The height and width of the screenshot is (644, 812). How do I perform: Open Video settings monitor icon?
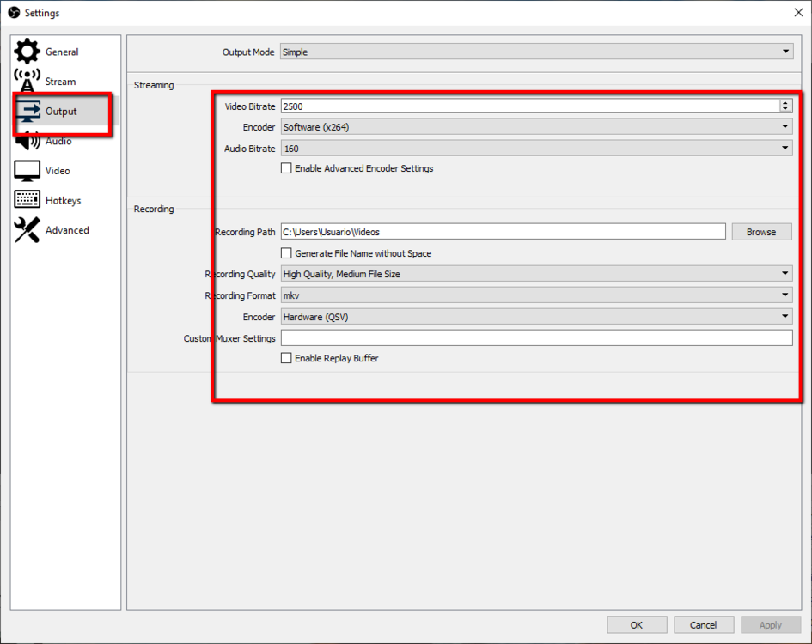pos(27,171)
